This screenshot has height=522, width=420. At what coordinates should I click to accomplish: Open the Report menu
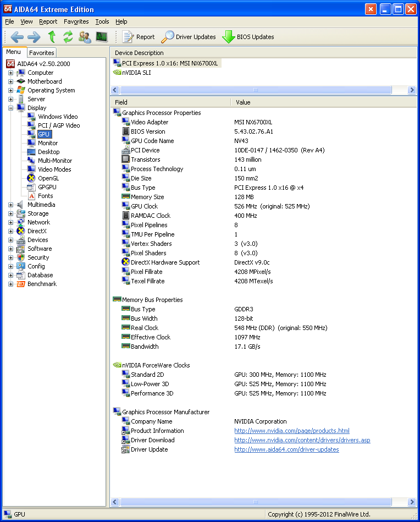pos(48,21)
